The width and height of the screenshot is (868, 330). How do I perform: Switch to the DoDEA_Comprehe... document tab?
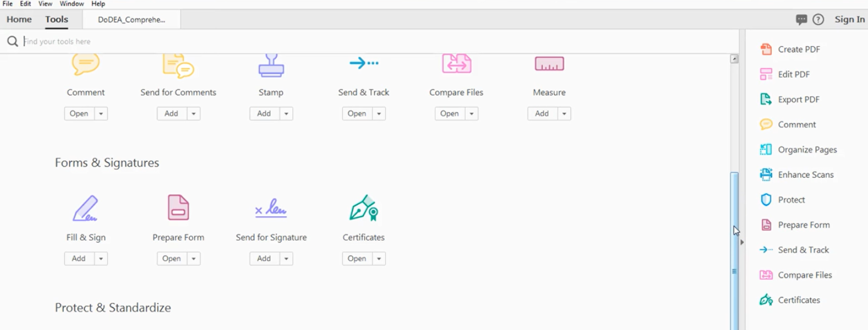pos(131,19)
